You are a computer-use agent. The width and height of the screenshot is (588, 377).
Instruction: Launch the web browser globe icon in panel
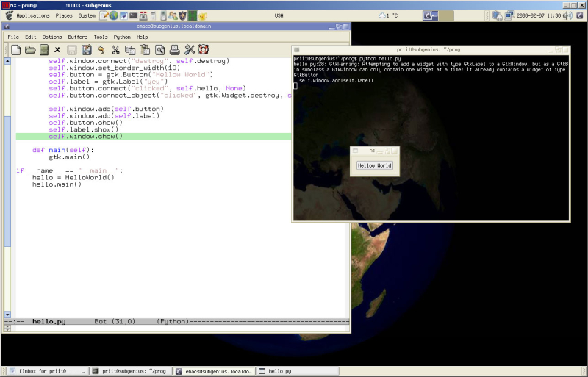pyautogui.click(x=113, y=15)
